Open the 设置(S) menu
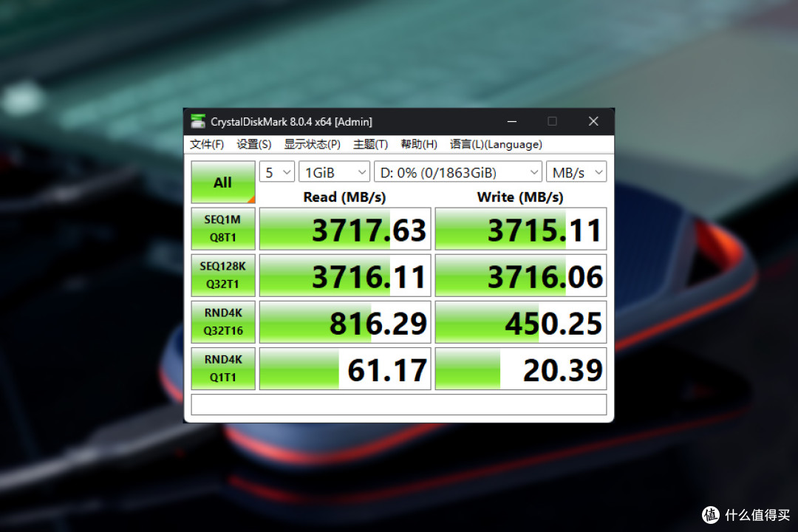The image size is (798, 532). (x=254, y=145)
